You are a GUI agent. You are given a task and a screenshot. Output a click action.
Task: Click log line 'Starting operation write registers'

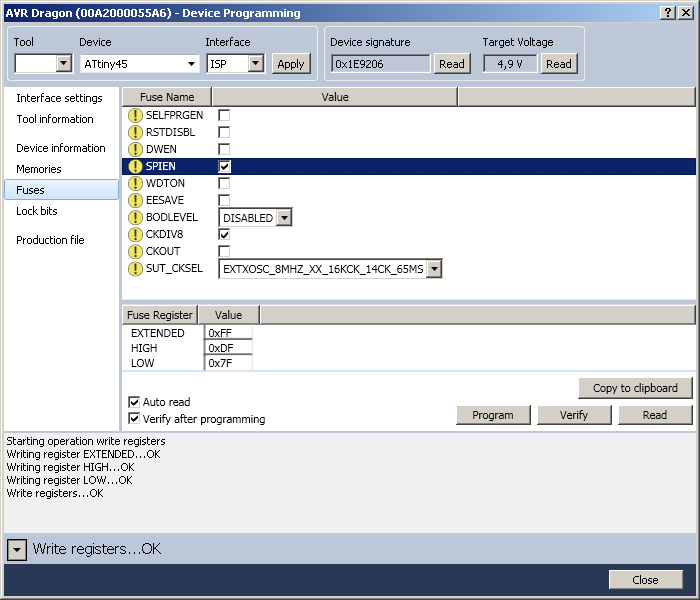[86, 441]
